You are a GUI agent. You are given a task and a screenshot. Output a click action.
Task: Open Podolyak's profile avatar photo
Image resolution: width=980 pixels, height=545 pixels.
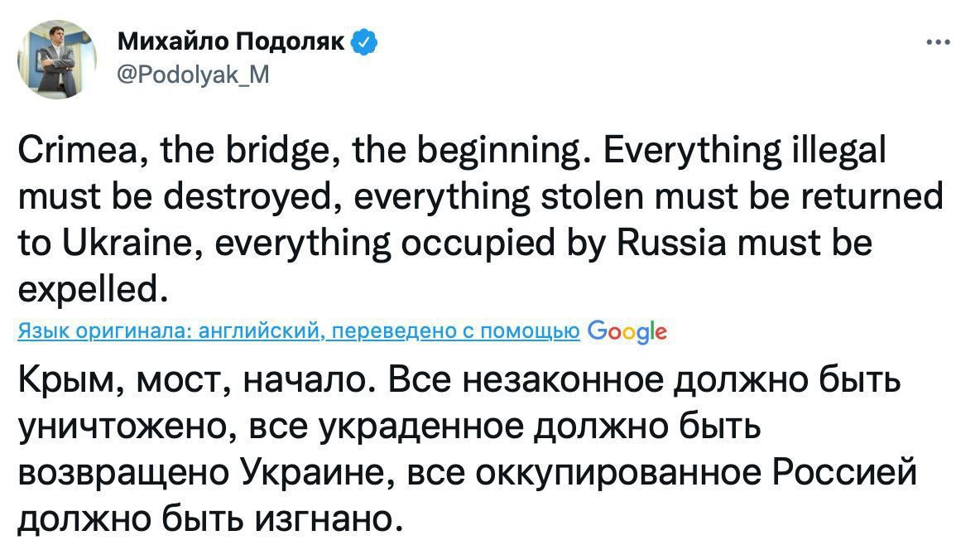(56, 58)
